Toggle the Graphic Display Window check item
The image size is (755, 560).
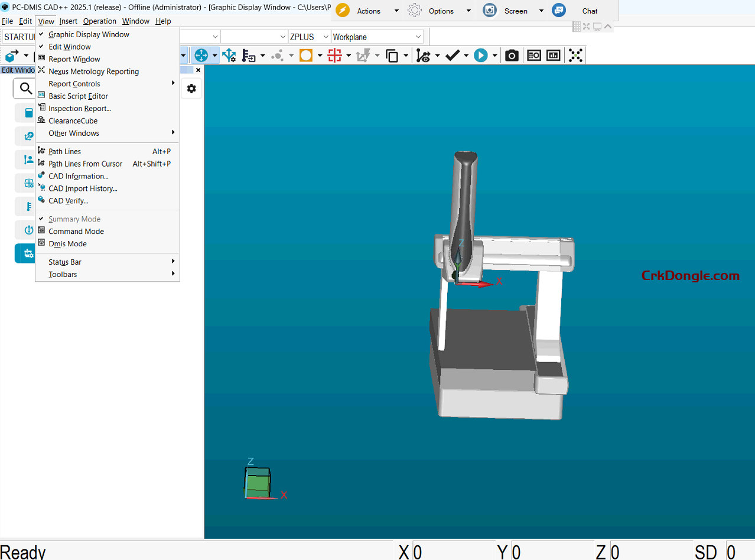click(89, 34)
